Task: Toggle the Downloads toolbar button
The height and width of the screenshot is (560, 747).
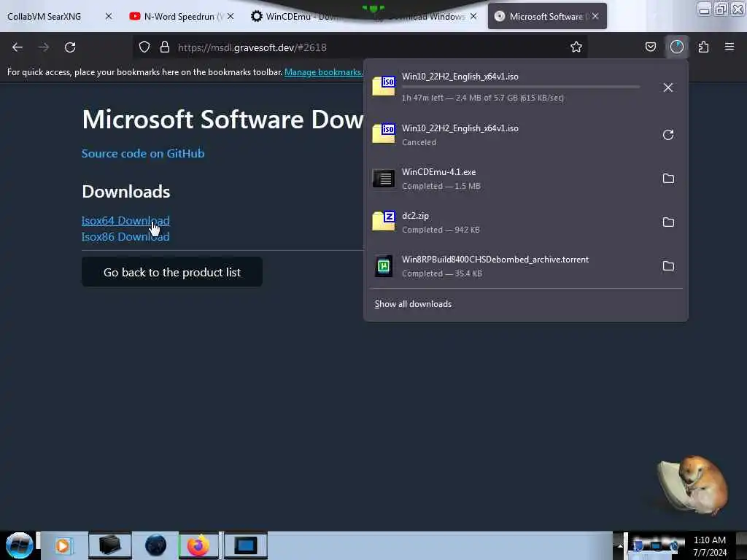Action: coord(676,47)
